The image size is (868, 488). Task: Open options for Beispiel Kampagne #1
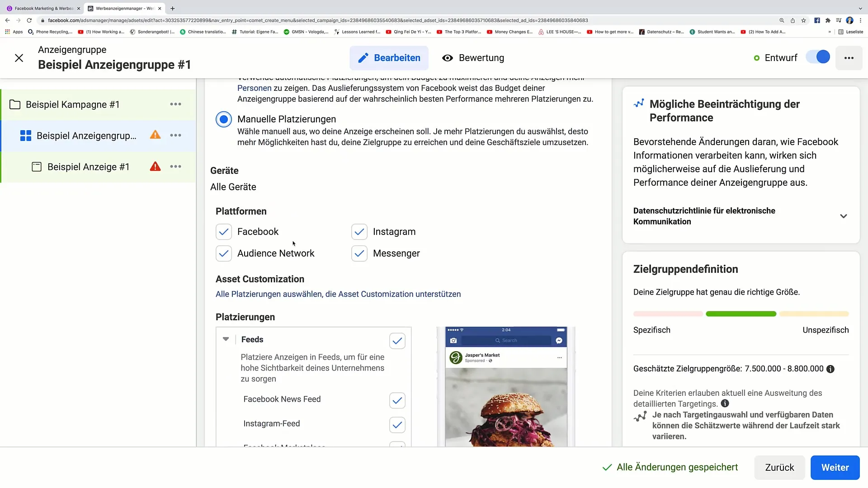point(175,104)
